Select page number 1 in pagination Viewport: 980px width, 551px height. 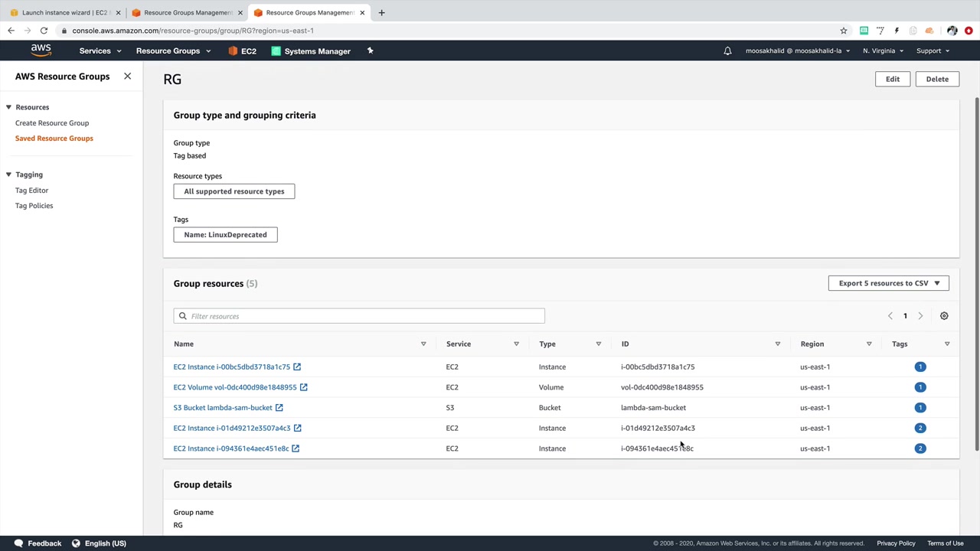click(x=905, y=316)
